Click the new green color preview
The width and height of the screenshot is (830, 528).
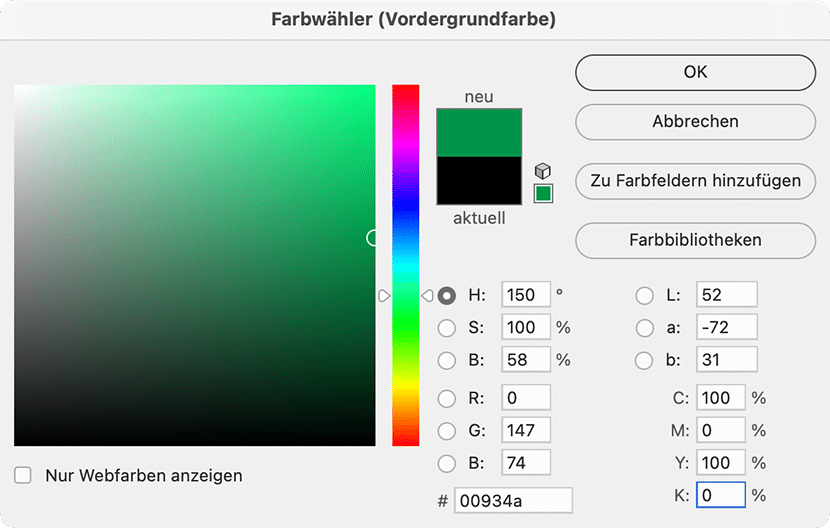tap(479, 132)
